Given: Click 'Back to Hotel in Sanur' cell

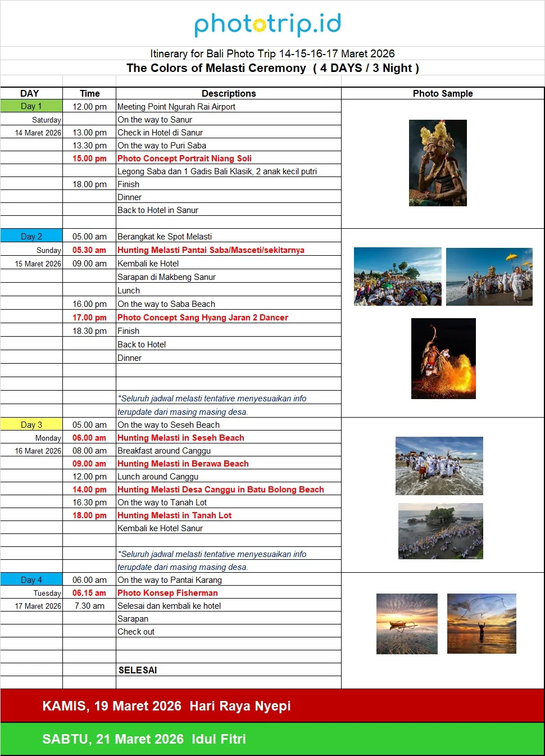Looking at the screenshot, I should coord(229,210).
